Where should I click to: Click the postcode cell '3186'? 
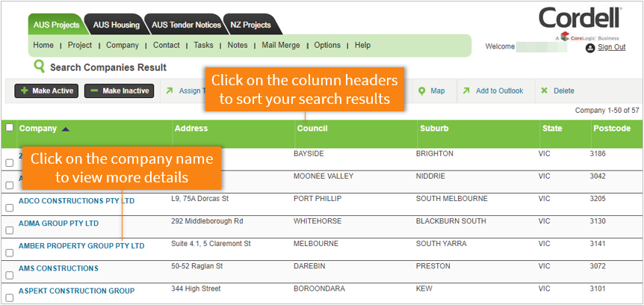[x=598, y=154]
